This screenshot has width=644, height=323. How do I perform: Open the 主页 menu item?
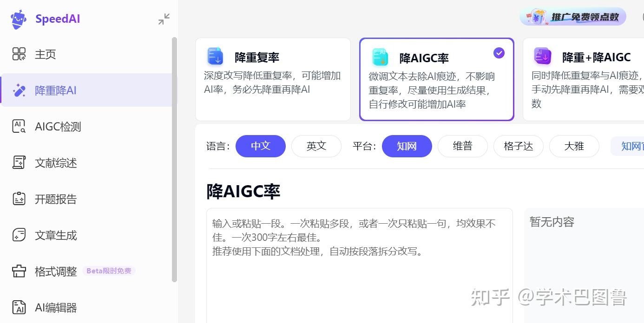point(86,54)
